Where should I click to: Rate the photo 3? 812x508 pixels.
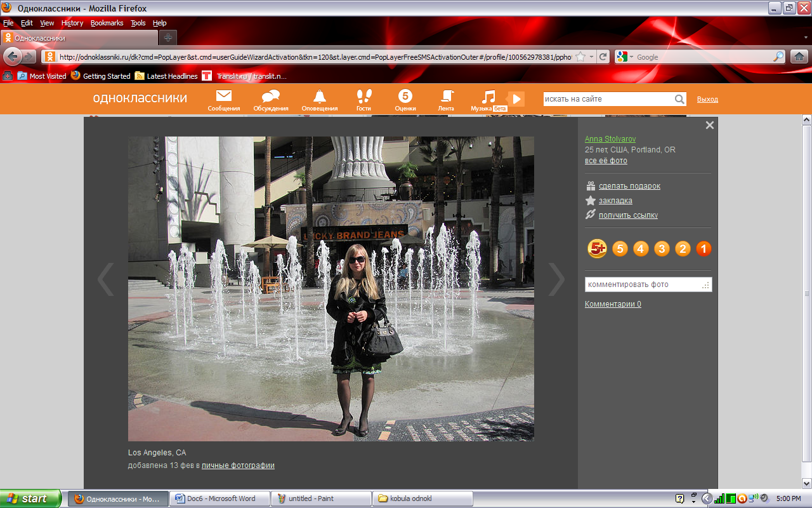coord(662,248)
